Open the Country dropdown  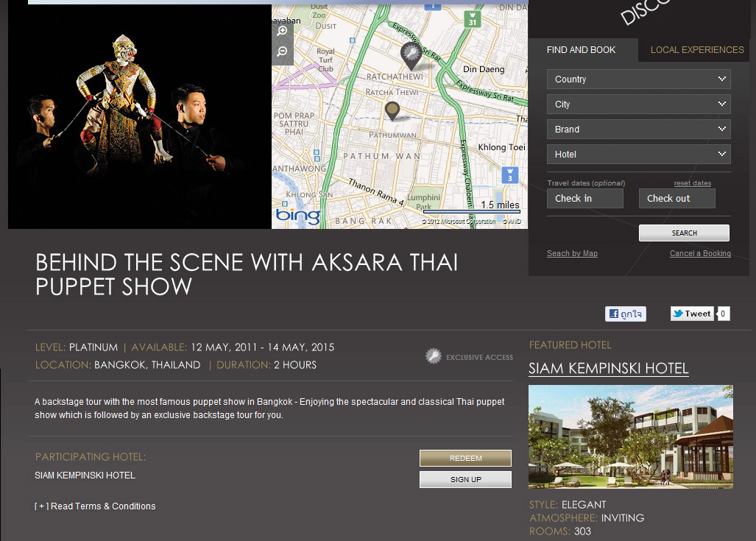[x=638, y=79]
